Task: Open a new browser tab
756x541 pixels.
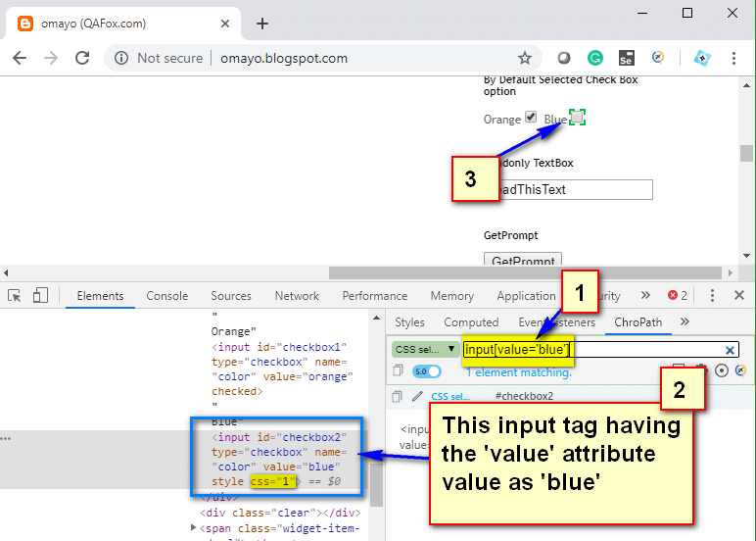Action: pos(261,24)
